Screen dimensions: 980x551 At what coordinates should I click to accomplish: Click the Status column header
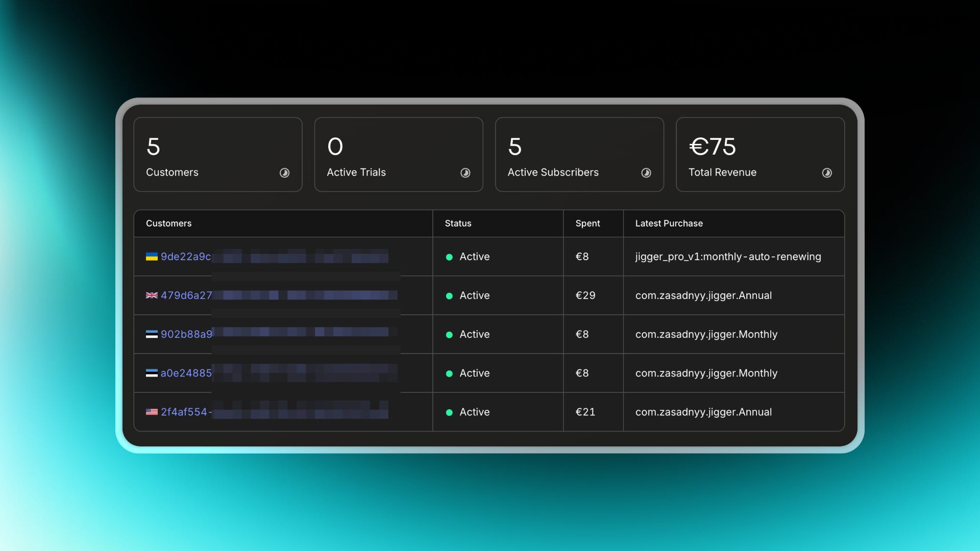[458, 223]
